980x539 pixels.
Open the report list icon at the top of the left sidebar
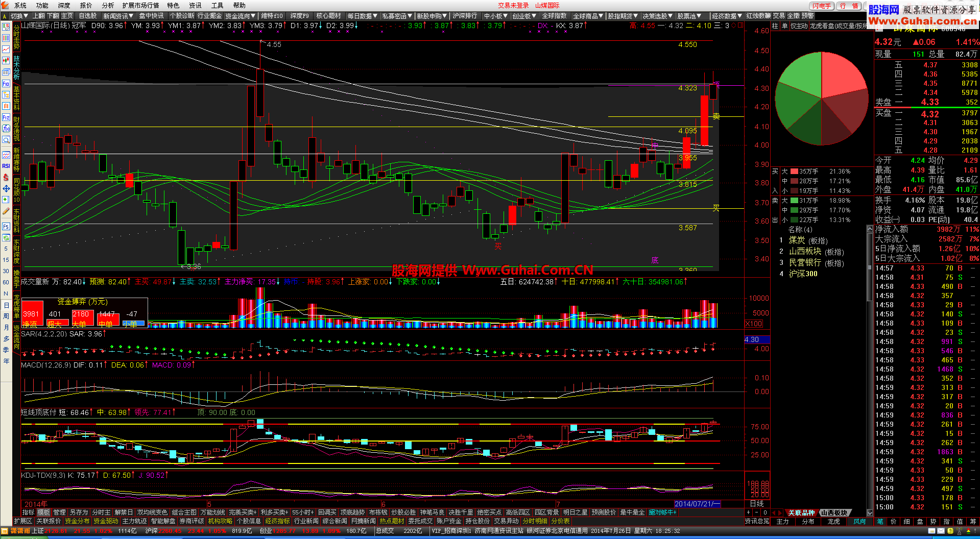(x=6, y=27)
